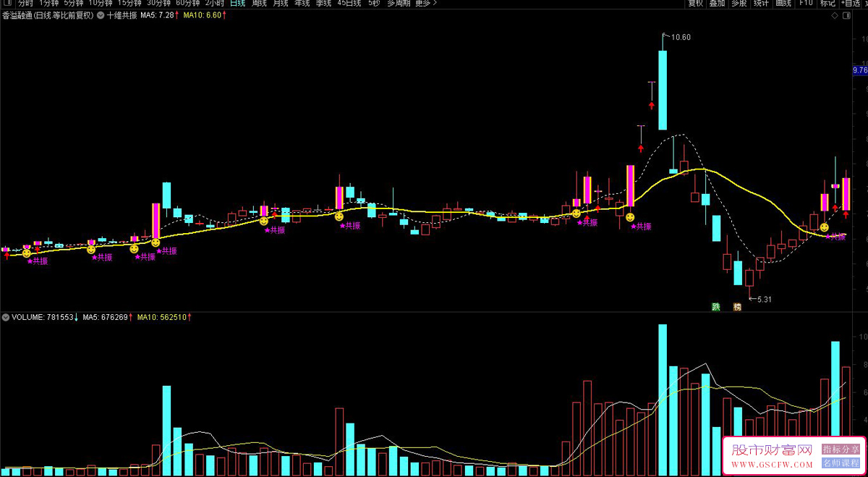868x477 pixels.
Task: Expand the 更多 periods menu
Action: (x=425, y=3)
